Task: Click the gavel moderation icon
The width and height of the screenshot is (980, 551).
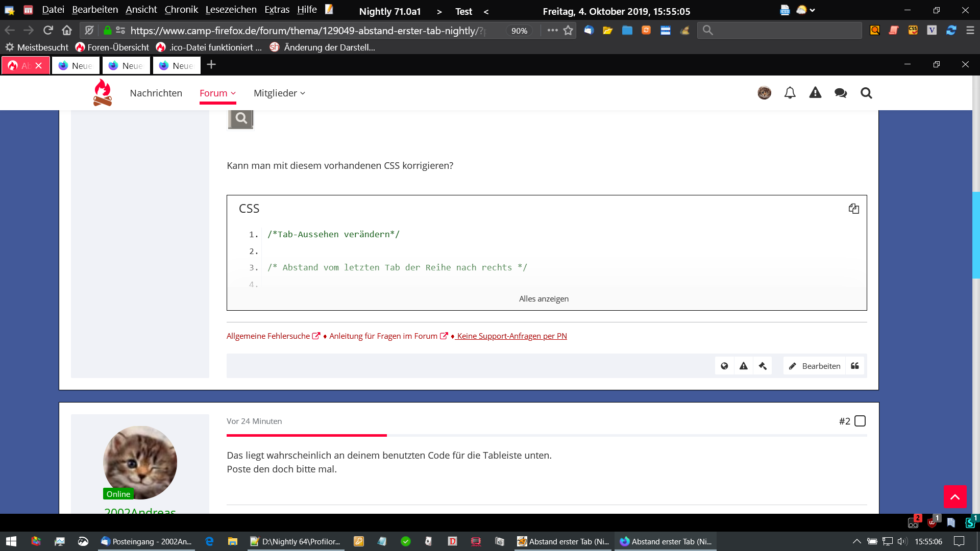Action: [x=763, y=366]
